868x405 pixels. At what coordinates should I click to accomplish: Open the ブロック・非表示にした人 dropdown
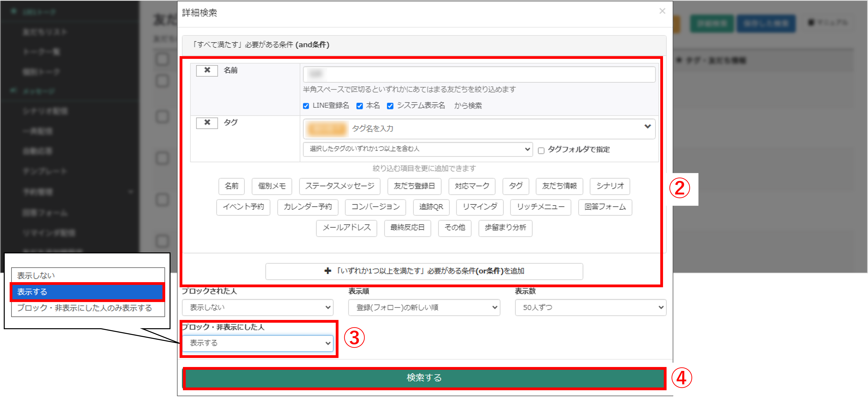tap(258, 343)
